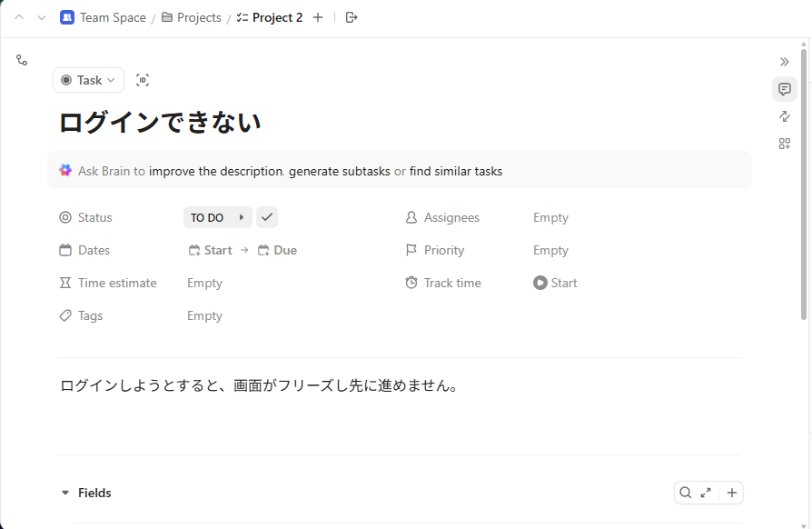Mark task complete with the checkmark button
The image size is (812, 529).
[x=267, y=217]
